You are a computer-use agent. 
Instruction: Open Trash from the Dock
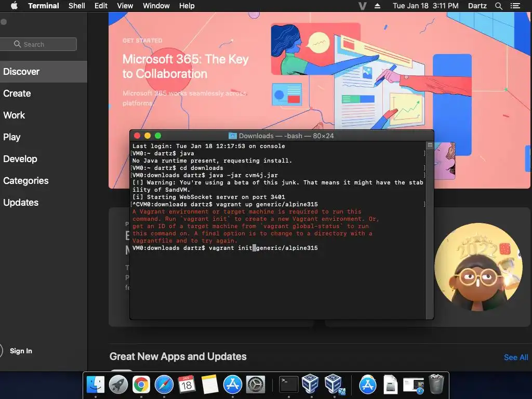tap(436, 384)
